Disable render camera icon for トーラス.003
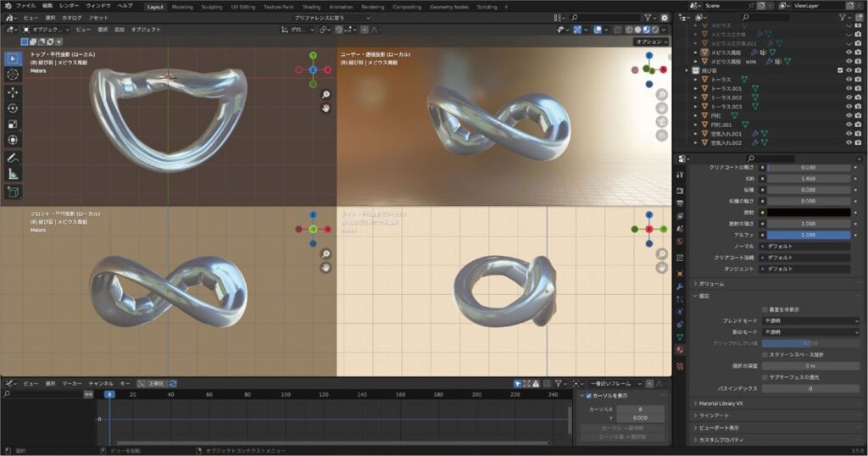The height and width of the screenshot is (456, 868). point(858,107)
